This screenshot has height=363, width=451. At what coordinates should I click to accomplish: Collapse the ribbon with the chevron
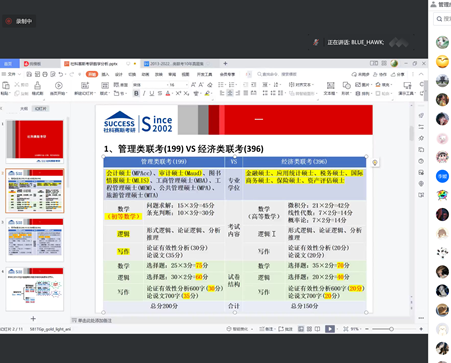point(421,74)
